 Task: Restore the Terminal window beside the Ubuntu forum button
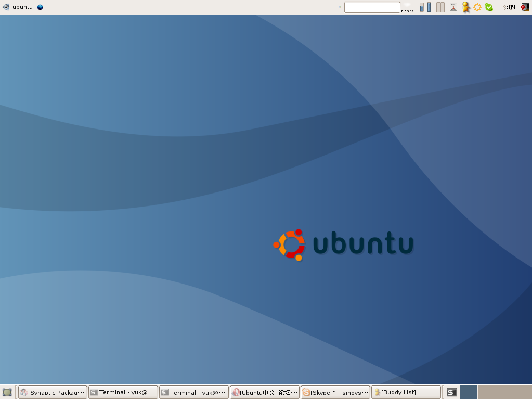tap(194, 393)
